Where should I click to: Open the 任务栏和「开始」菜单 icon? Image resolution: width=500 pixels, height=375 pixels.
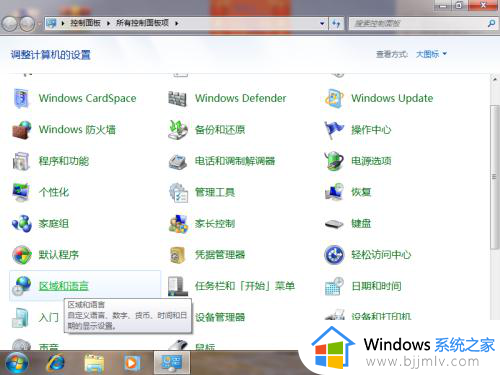click(178, 286)
